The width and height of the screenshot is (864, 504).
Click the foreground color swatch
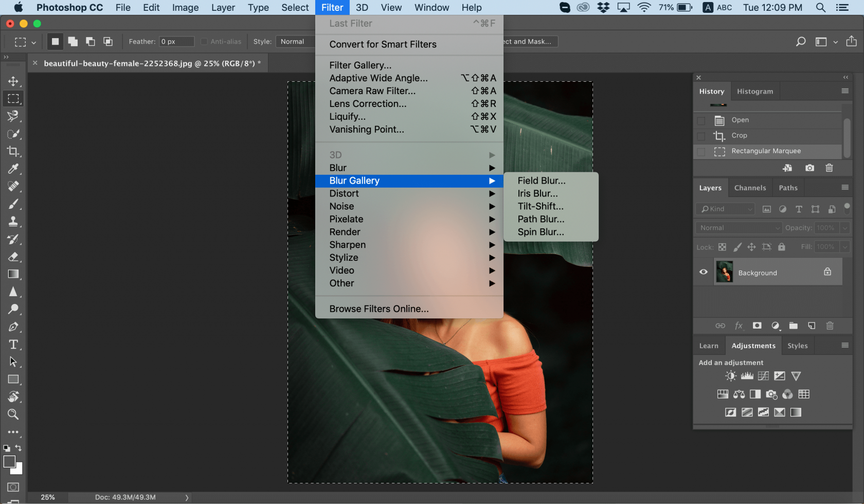9,462
